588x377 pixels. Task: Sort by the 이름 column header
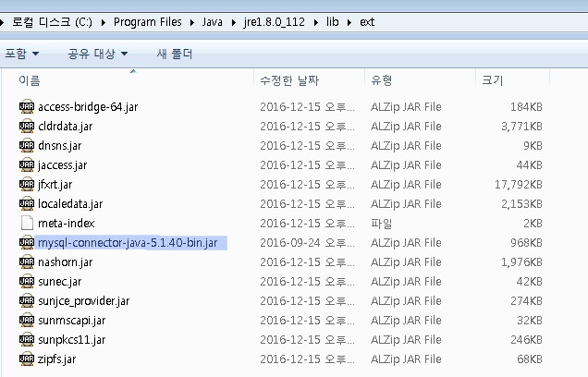click(x=128, y=80)
